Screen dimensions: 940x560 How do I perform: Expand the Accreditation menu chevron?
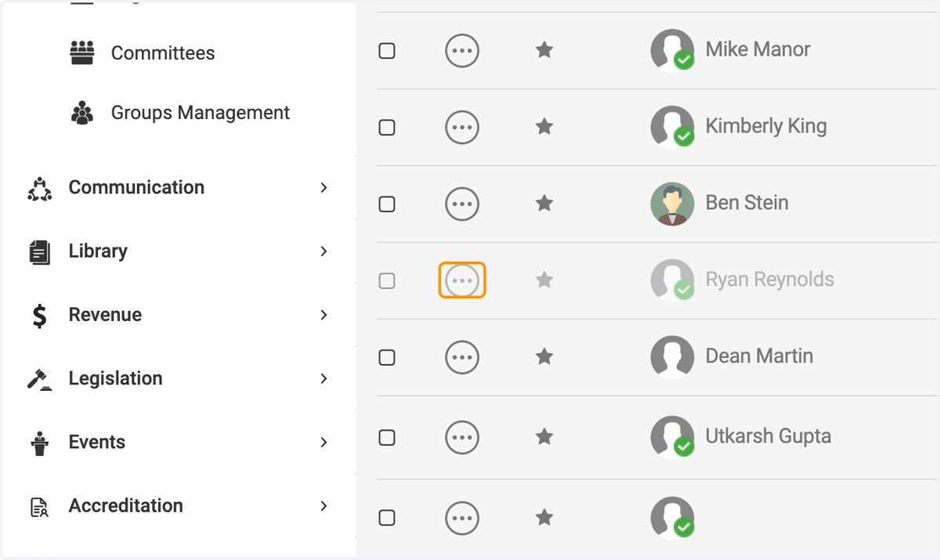[x=324, y=506]
